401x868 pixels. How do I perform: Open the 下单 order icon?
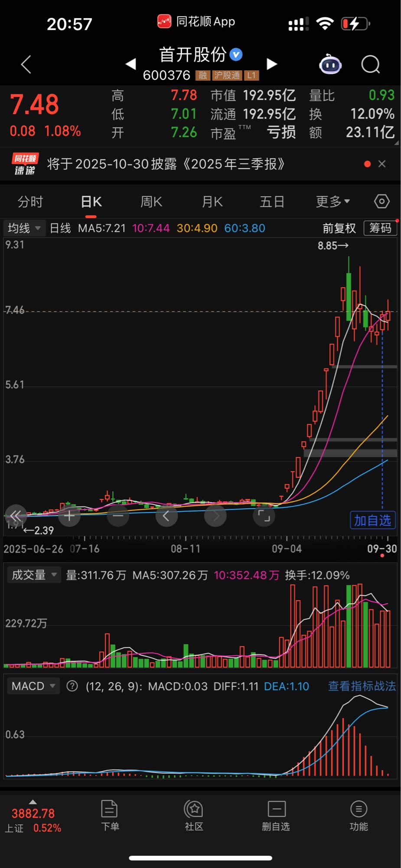(x=110, y=816)
